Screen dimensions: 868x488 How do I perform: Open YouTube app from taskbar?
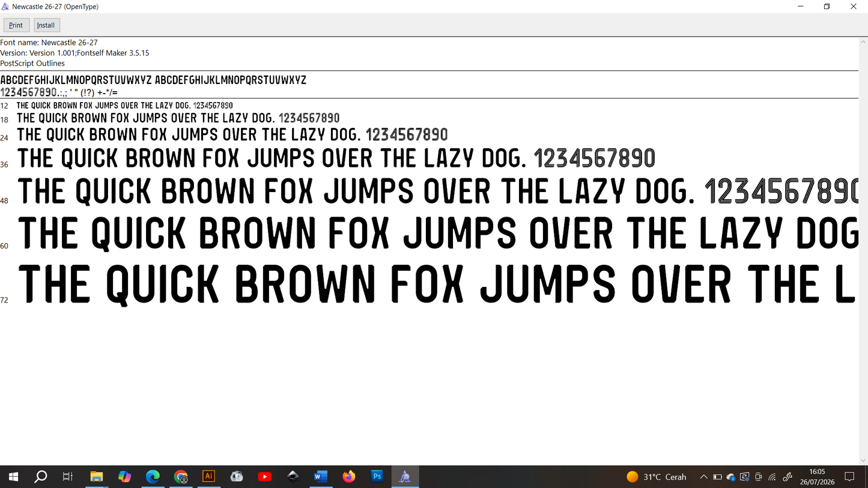click(264, 477)
